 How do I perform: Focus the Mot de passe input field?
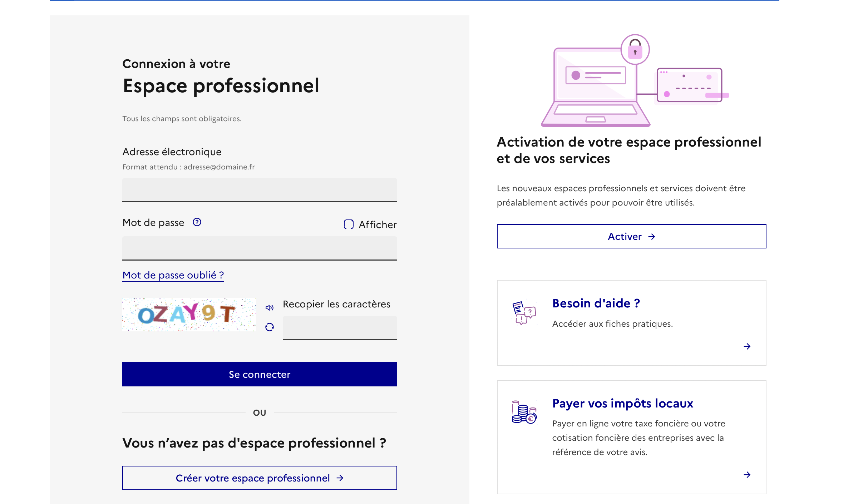(x=260, y=248)
